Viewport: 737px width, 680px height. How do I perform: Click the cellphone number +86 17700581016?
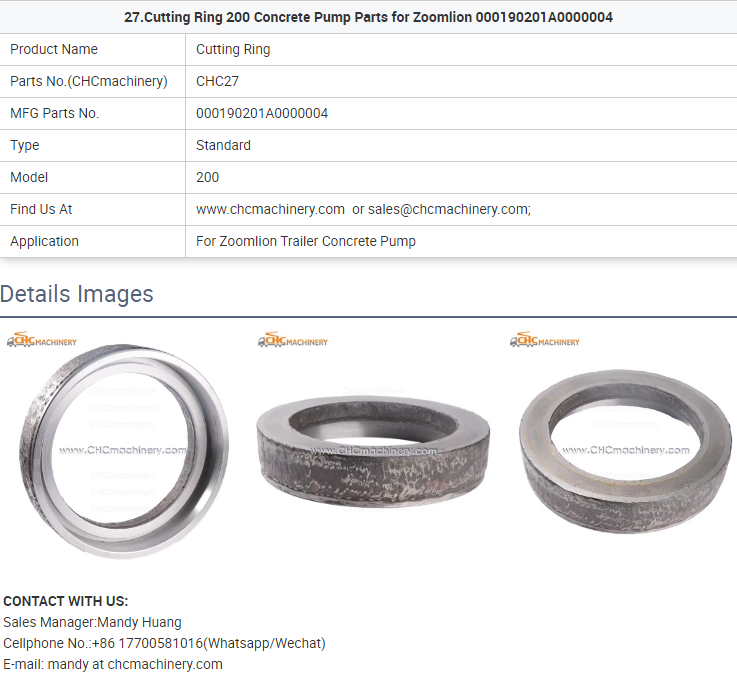[x=148, y=643]
